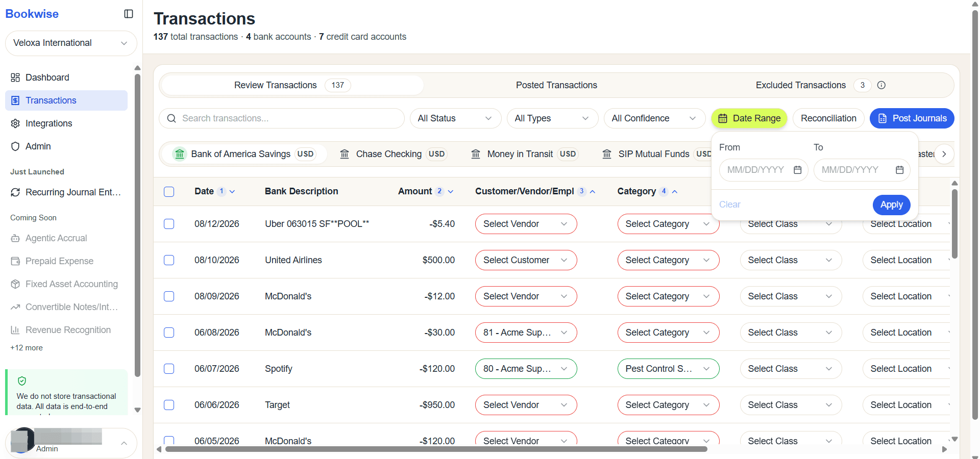This screenshot has width=980, height=459.
Task: Click the table horizontal scrollbar
Action: pyautogui.click(x=436, y=449)
